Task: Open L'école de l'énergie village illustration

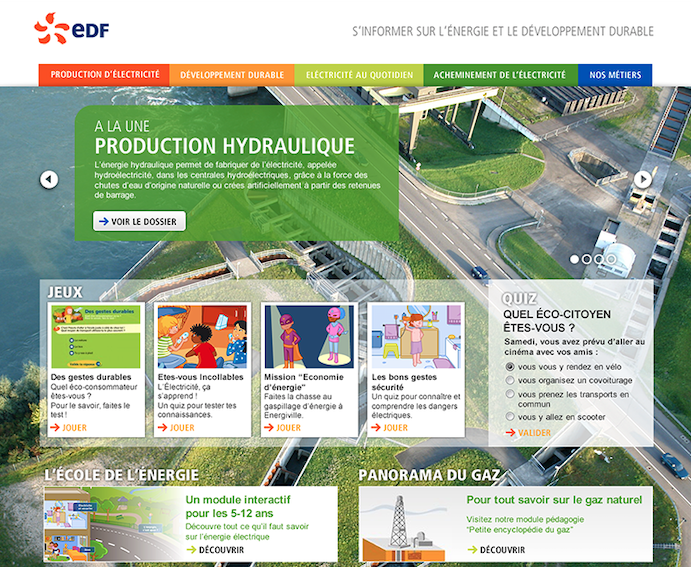Action: click(112, 524)
